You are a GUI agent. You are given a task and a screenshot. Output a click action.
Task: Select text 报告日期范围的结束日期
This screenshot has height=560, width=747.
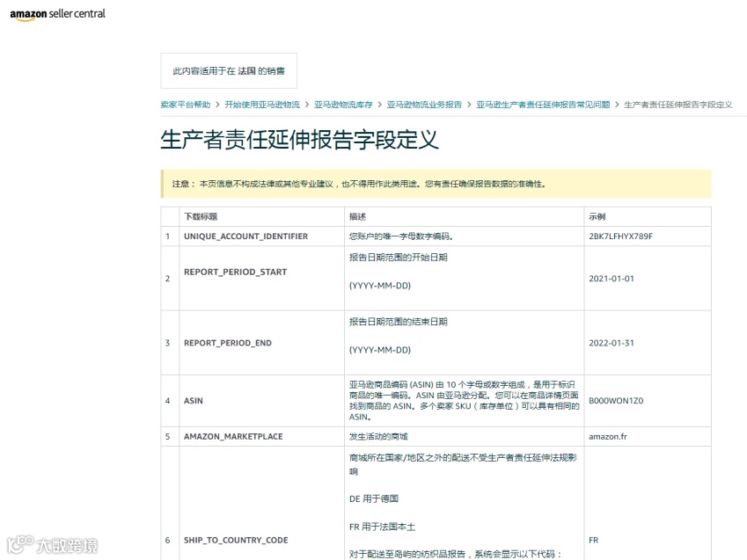coord(399,322)
